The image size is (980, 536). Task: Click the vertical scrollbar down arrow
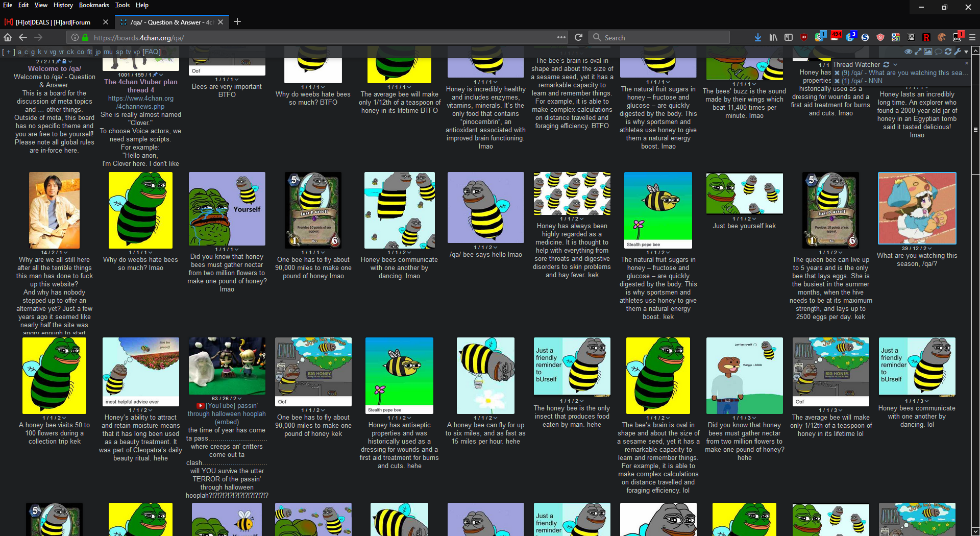pyautogui.click(x=975, y=531)
